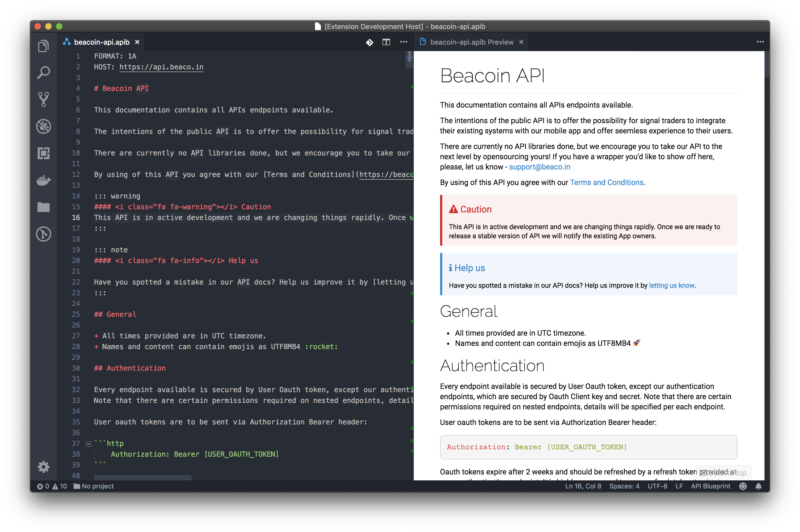Click the editor horizontal scrollbar

click(143, 477)
